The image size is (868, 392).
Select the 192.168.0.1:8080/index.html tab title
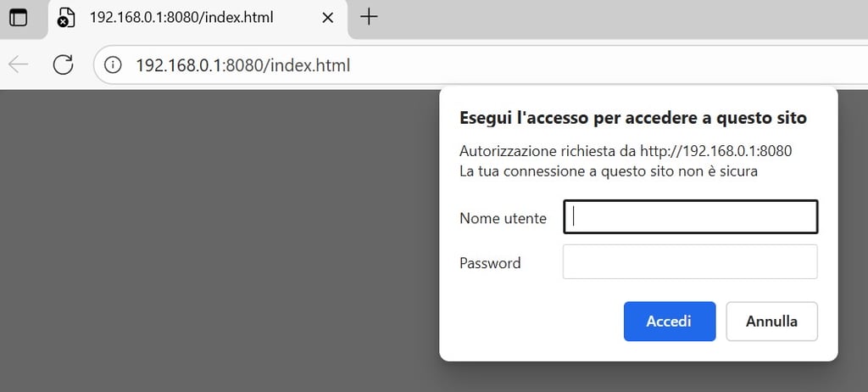pos(181,18)
